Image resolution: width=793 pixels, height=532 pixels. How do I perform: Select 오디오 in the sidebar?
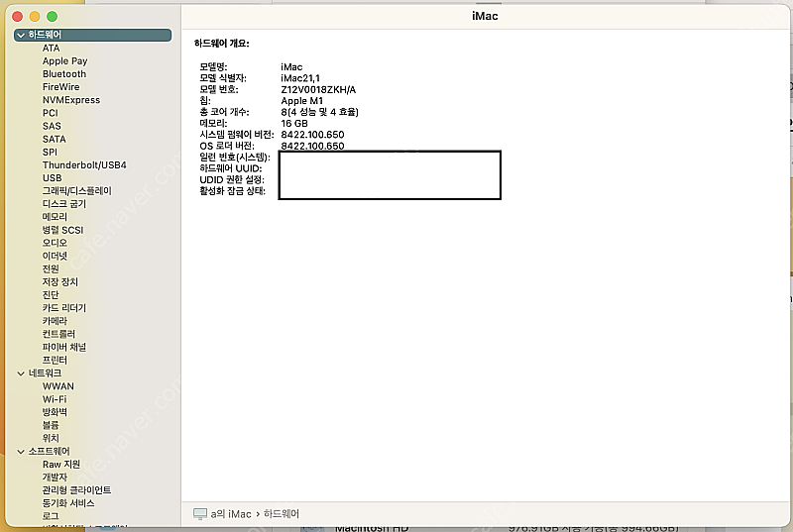point(55,243)
